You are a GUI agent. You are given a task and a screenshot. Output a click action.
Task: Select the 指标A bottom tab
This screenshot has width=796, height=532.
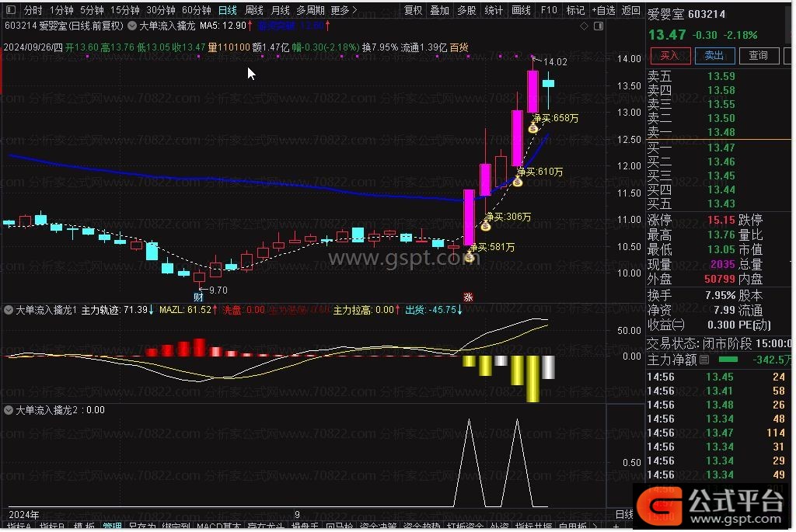tap(19, 527)
